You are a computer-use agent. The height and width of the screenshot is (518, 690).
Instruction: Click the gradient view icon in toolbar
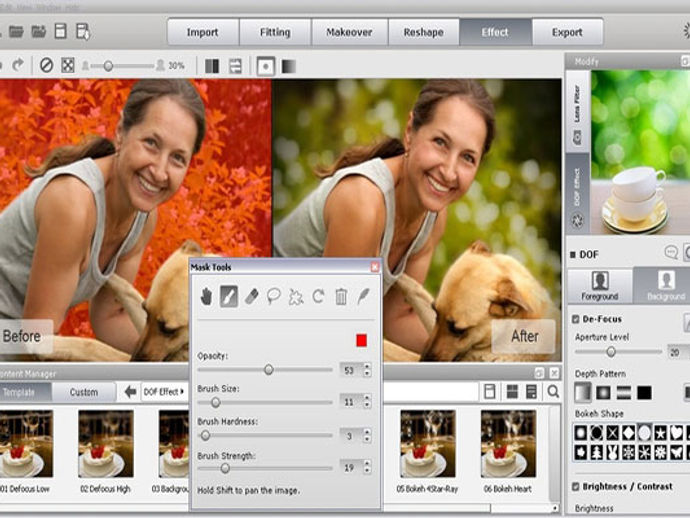pyautogui.click(x=289, y=66)
